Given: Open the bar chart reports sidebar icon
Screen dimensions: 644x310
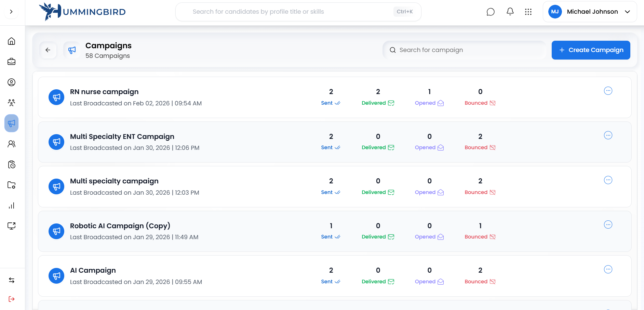Looking at the screenshot, I should click(x=11, y=205).
